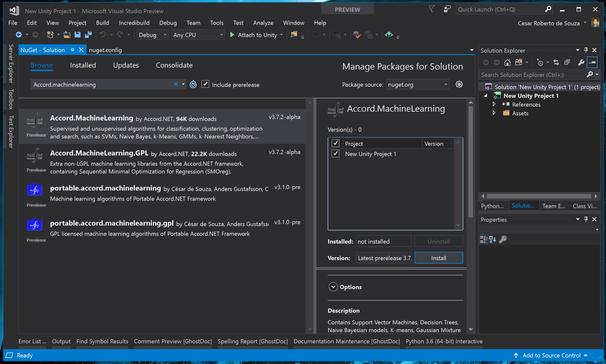Click Sync with Active Document arrows icon

point(556,63)
